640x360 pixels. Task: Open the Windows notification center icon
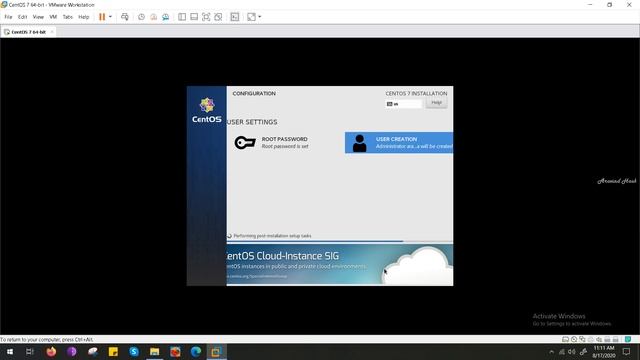click(627, 351)
